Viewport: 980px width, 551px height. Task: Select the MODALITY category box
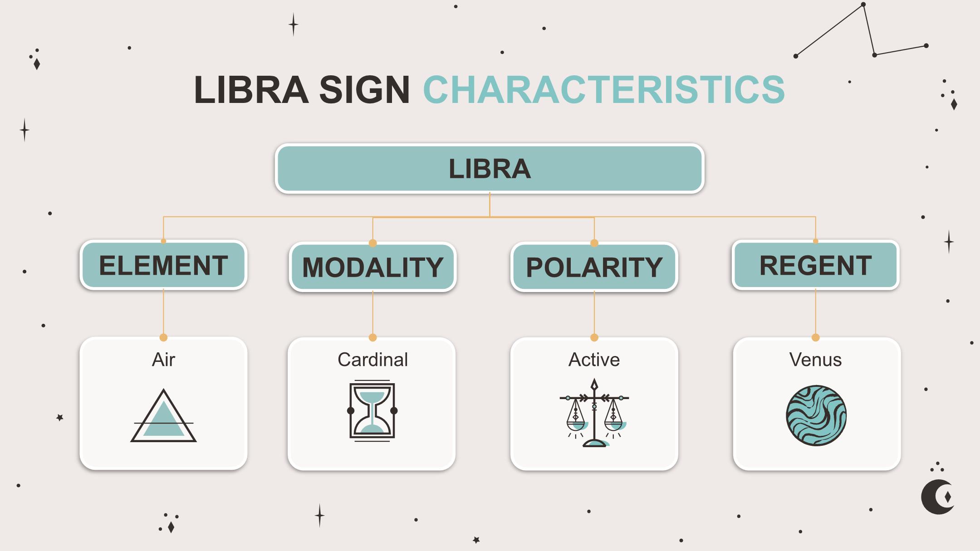tap(372, 267)
